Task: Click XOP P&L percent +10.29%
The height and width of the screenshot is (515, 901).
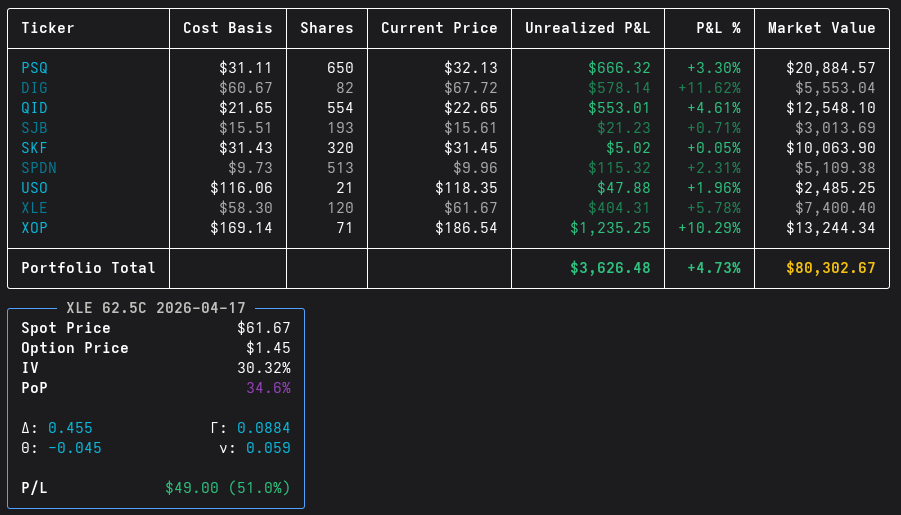Action: coord(710,228)
